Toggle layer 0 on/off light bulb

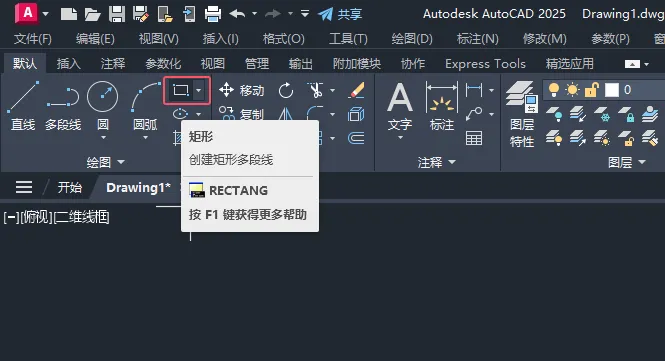(x=554, y=90)
